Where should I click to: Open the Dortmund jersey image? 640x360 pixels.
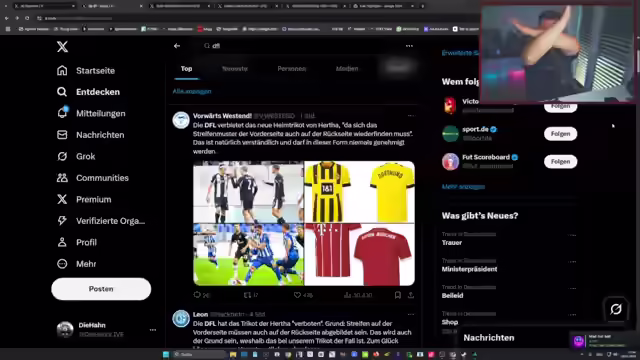pos(360,192)
